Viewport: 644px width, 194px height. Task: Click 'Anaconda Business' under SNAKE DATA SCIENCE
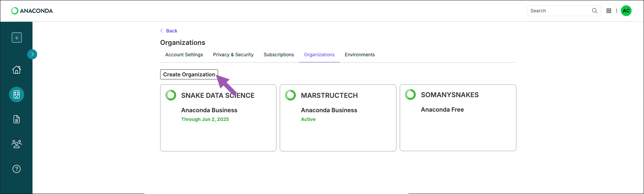pos(209,110)
